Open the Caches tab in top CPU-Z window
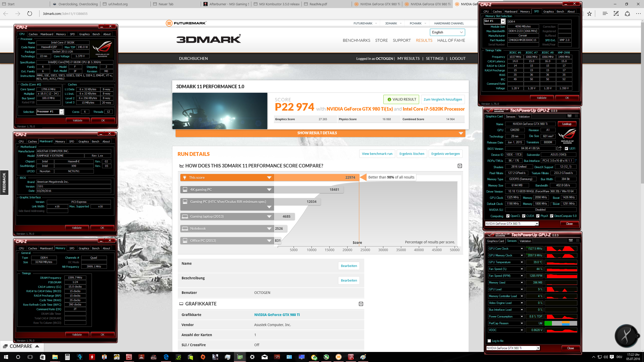 (x=33, y=34)
